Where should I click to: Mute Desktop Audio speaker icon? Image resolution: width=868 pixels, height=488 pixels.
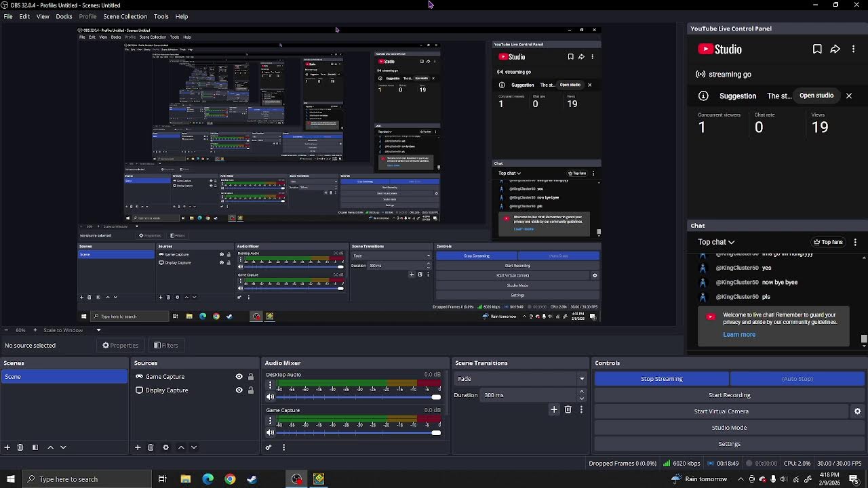(270, 397)
